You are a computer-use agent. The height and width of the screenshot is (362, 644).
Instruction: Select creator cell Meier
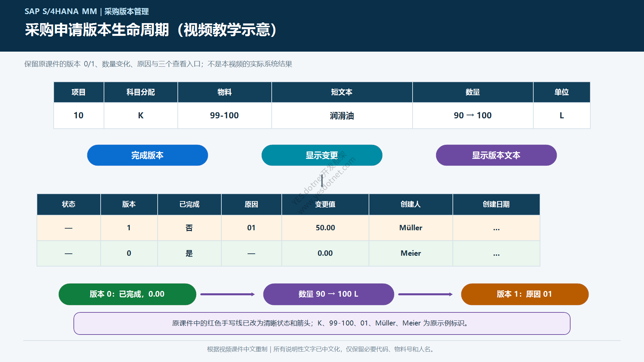pos(411,253)
